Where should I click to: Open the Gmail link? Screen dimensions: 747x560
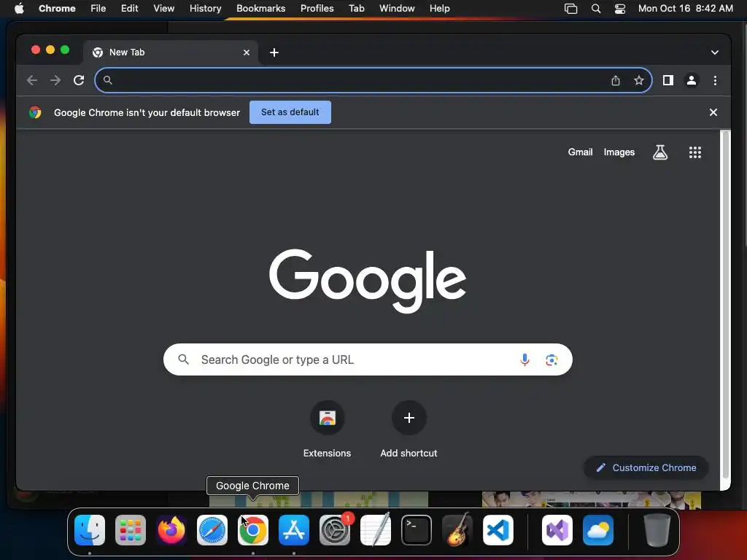580,152
